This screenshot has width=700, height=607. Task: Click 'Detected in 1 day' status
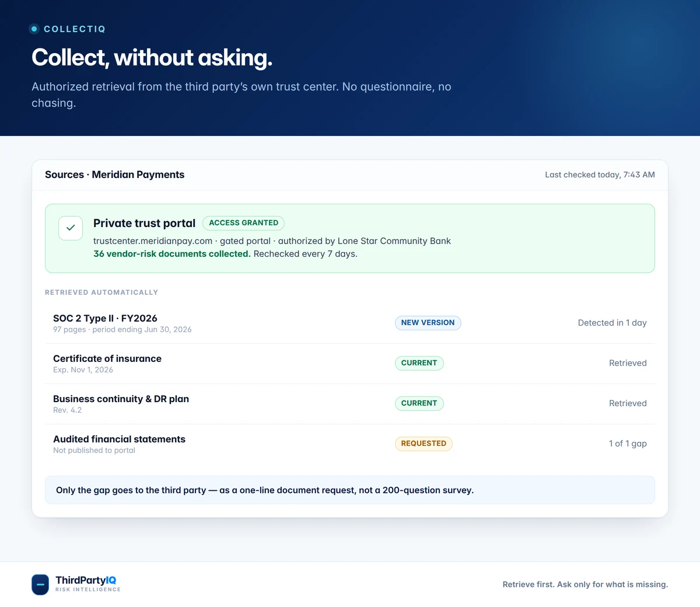[612, 323]
